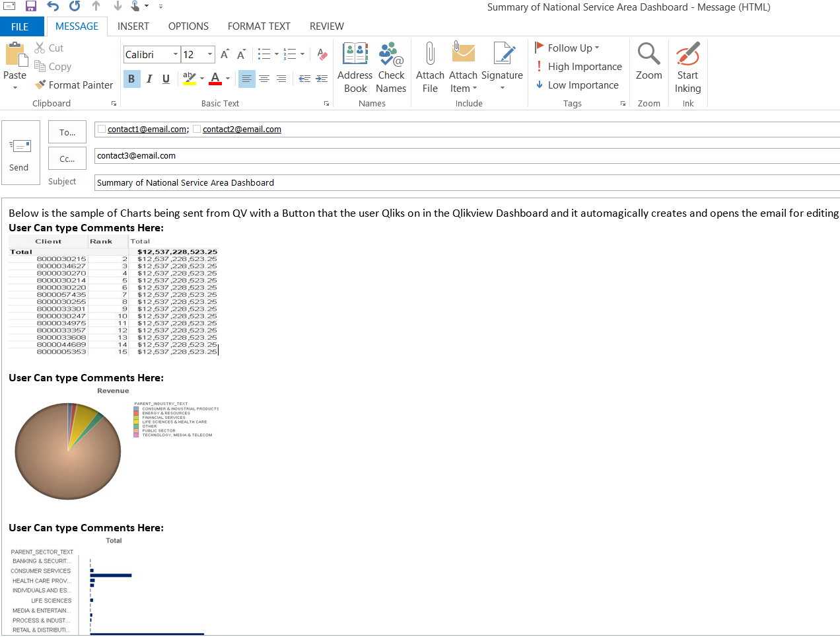
Task: Click the Format Painter tool
Action: pyautogui.click(x=74, y=85)
